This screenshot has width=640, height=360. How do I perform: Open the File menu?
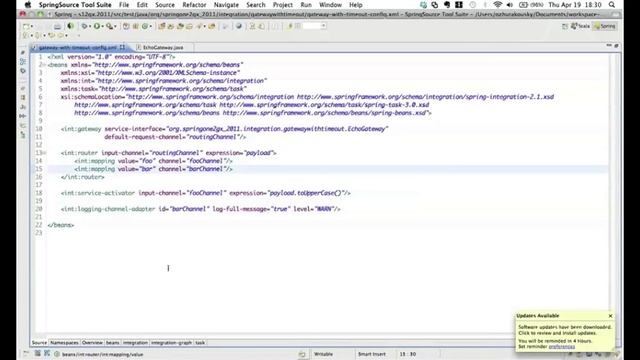tap(124, 5)
